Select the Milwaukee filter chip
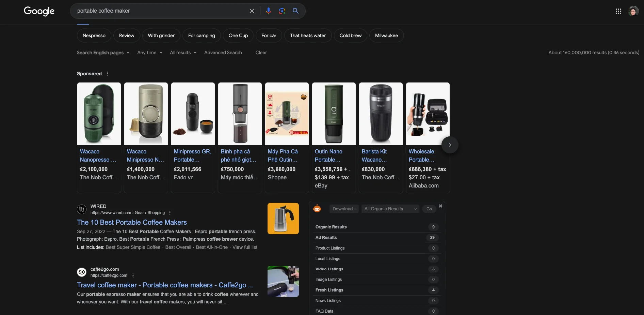The height and width of the screenshot is (315, 644). point(386,35)
